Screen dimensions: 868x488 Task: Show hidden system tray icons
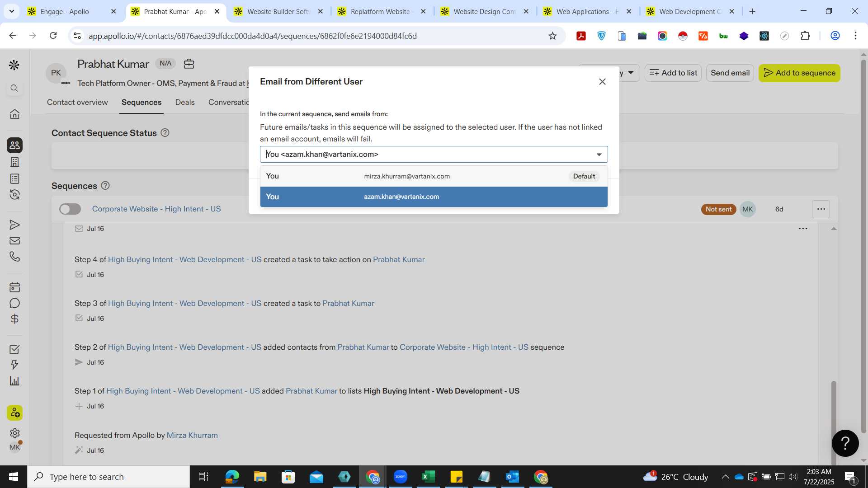coord(725,477)
